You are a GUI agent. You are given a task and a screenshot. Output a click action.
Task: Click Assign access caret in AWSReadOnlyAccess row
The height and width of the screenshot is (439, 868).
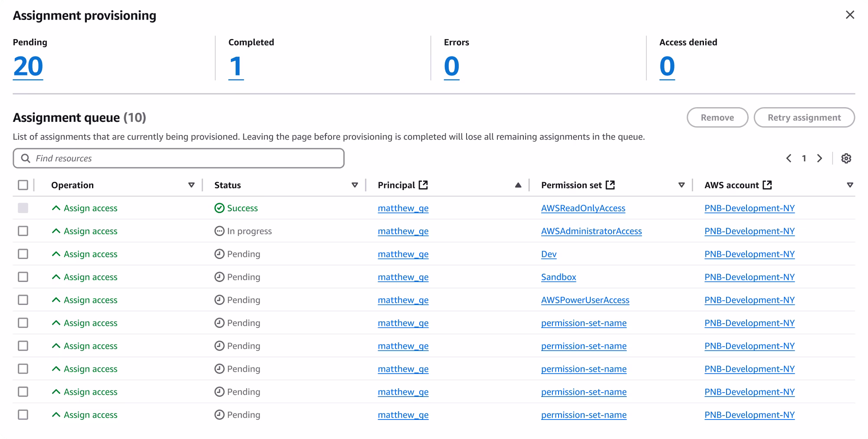tap(56, 208)
